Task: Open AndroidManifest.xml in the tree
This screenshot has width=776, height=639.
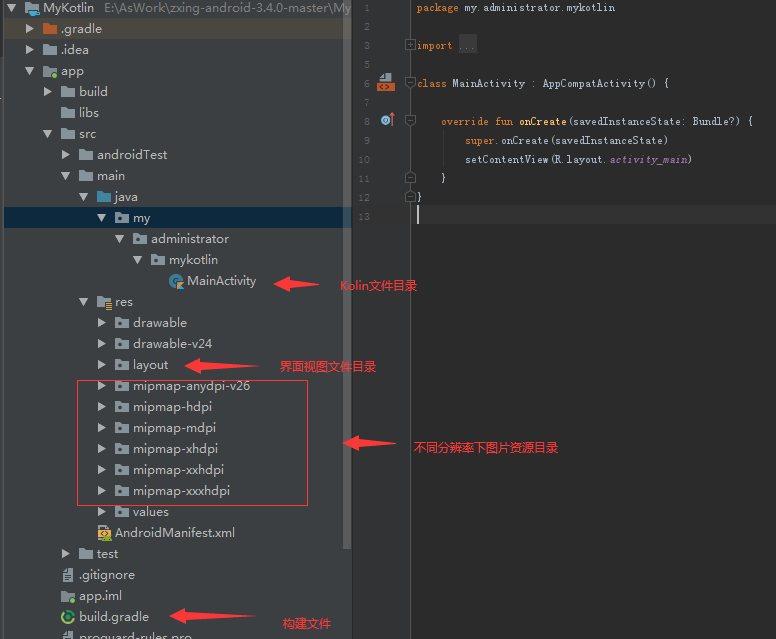Action: click(x=175, y=533)
